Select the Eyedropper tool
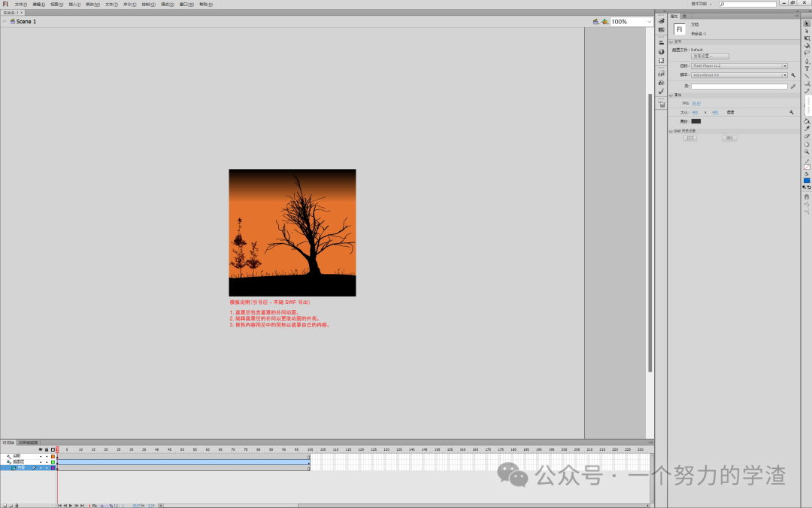This screenshot has height=508, width=812. point(806,128)
